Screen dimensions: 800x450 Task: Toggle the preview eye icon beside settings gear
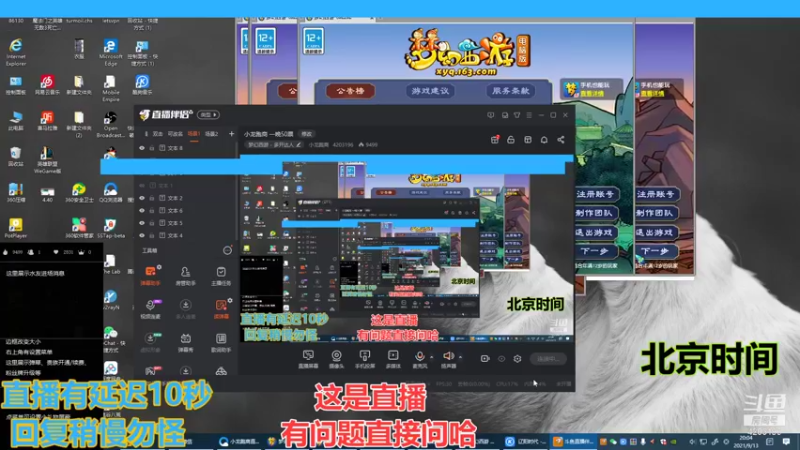click(502, 359)
